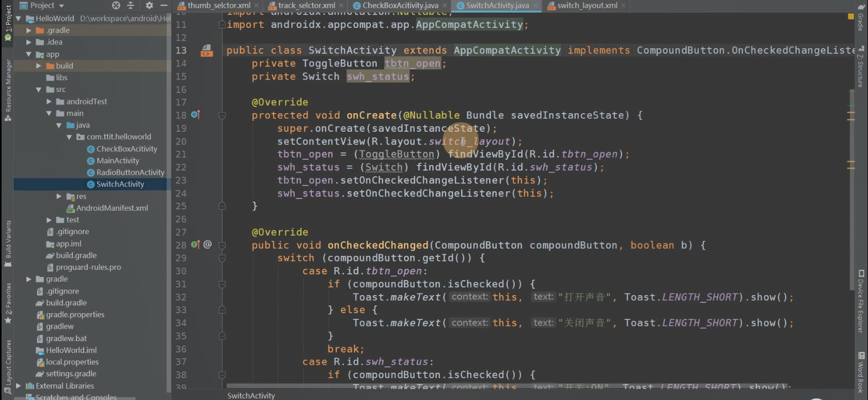Click related XML file gutter icon line 13

point(207,51)
